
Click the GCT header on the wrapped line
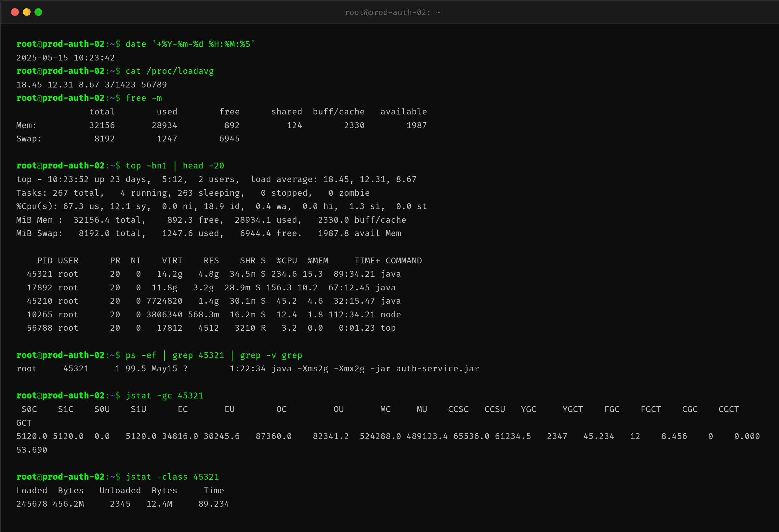point(24,423)
